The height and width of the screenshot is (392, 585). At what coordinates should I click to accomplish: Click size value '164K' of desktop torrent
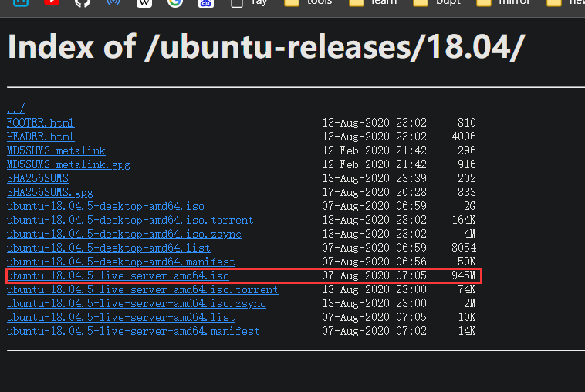point(464,220)
